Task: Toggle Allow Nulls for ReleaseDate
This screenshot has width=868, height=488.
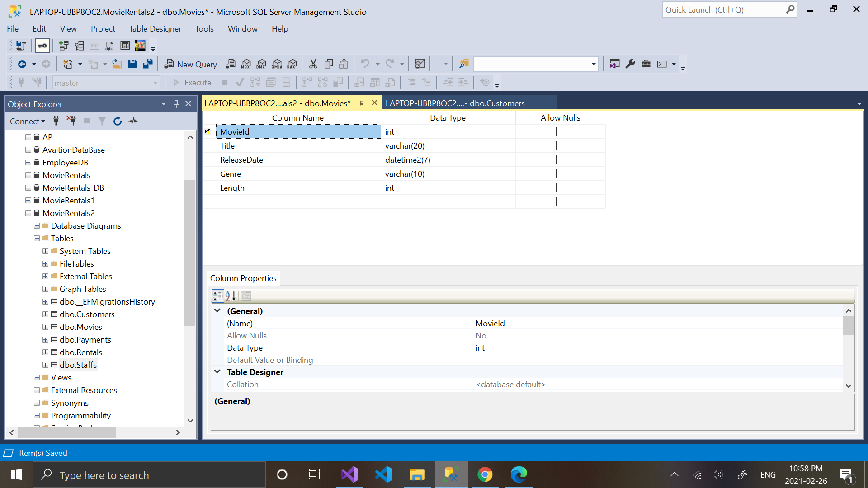Action: point(561,160)
